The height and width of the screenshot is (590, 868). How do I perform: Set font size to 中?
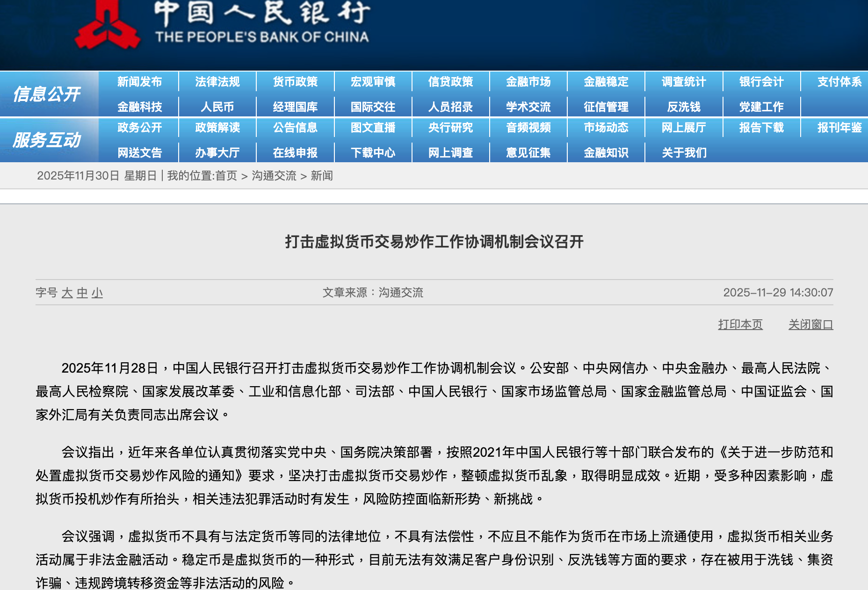point(82,293)
